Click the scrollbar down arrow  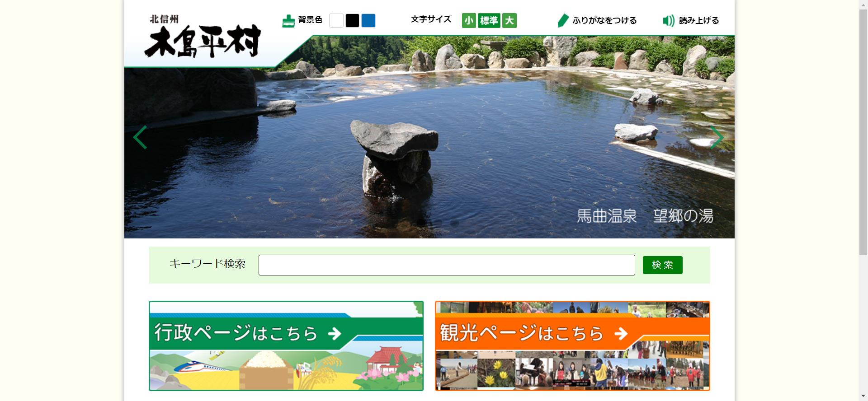point(863,396)
